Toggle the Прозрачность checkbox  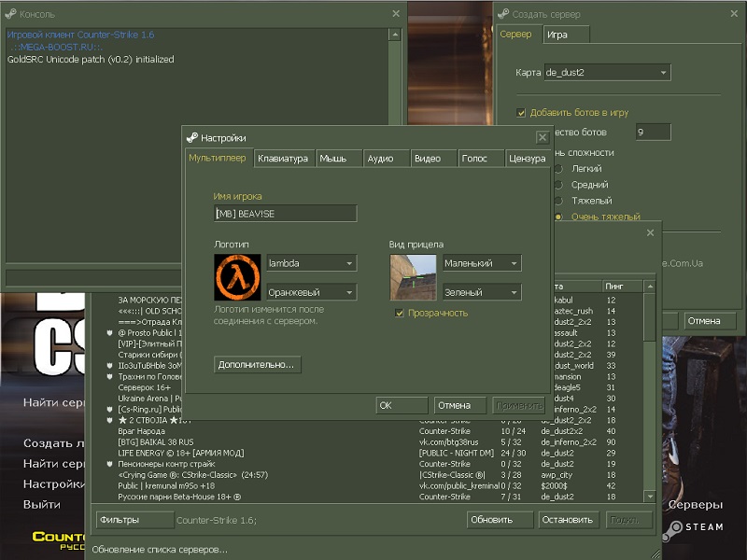(x=400, y=313)
